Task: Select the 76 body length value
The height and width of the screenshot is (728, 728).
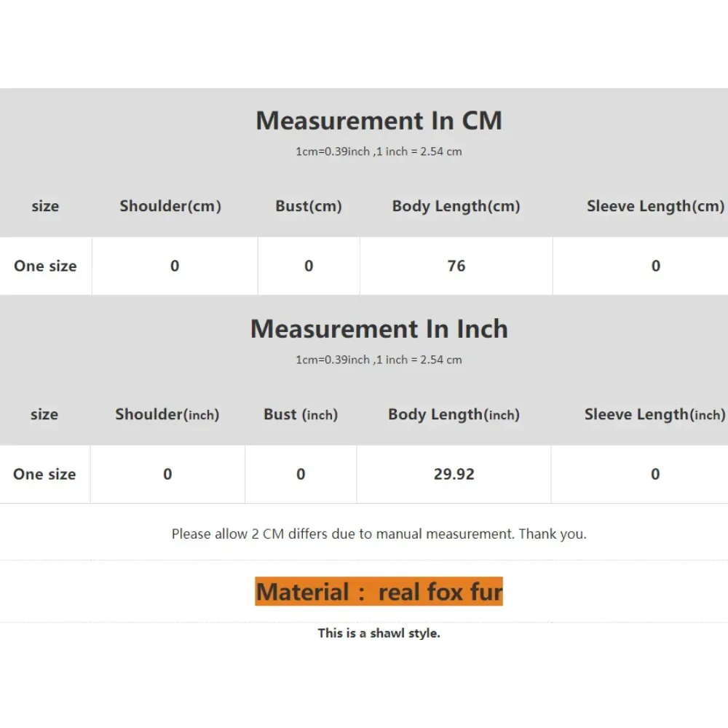Action: (456, 266)
